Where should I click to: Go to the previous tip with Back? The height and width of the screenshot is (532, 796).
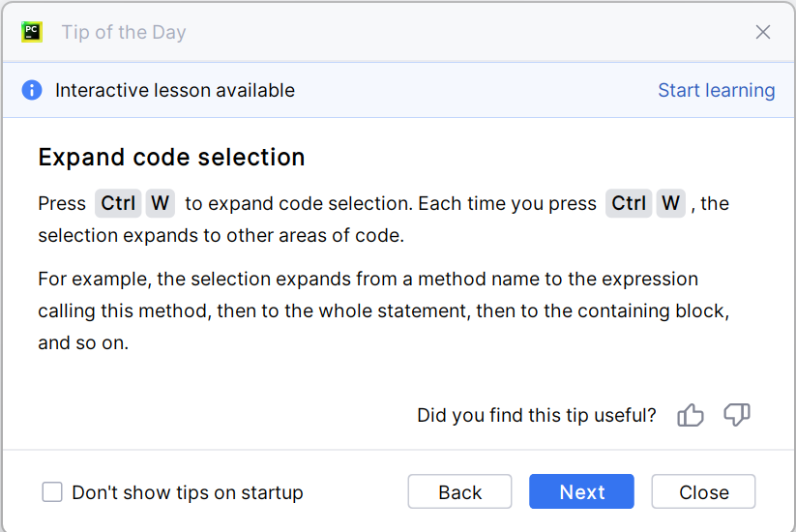459,492
